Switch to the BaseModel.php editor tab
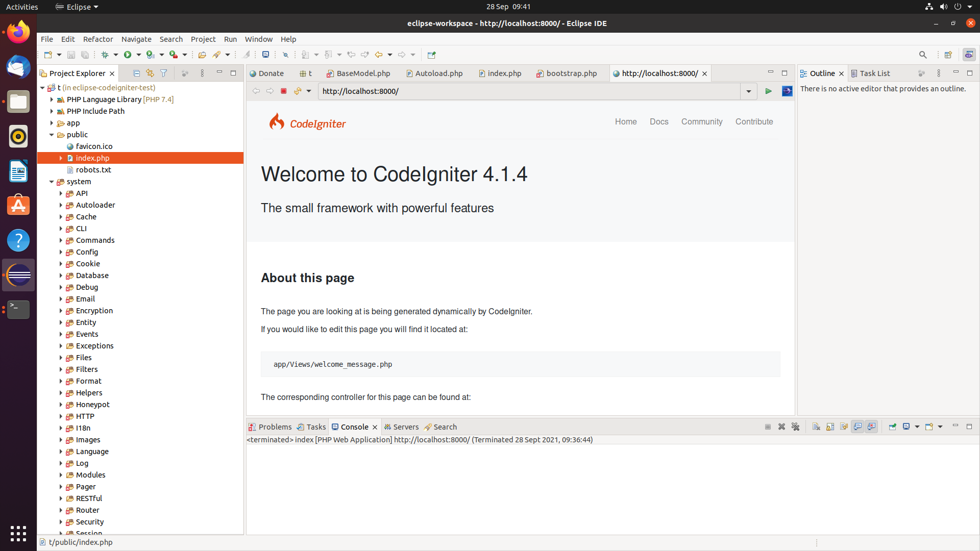Screen dimensions: 980x551 [x=359, y=73]
